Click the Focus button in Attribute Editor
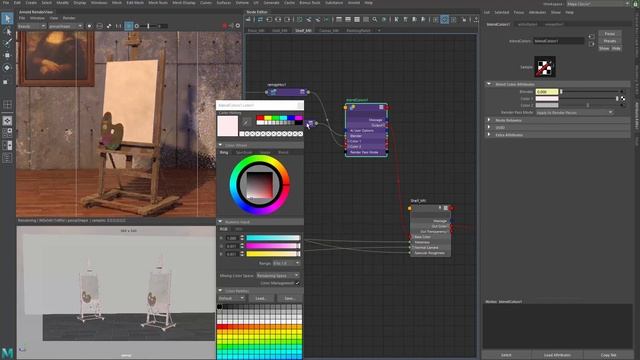Image resolution: width=640 pixels, height=360 pixels. (610, 33)
